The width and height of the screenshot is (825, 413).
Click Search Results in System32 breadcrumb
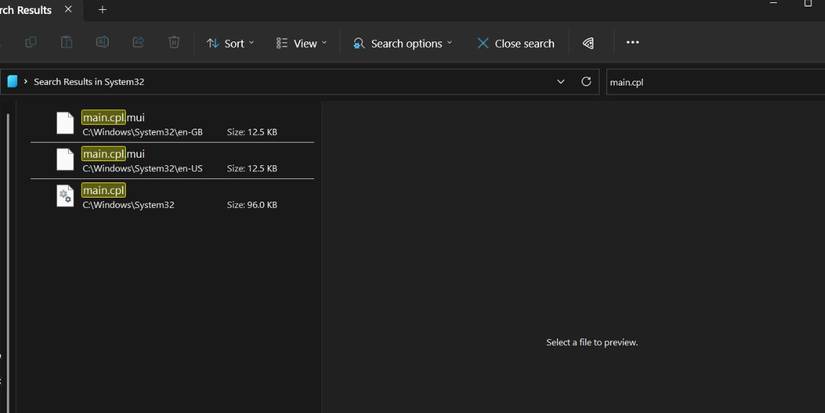coord(89,82)
